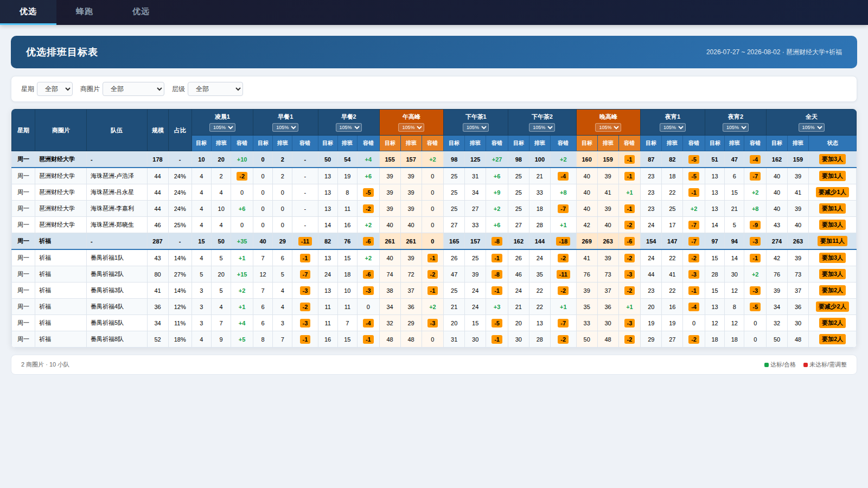Image resolution: width=868 pixels, height=488 pixels.
Task: Click the 状态 column header
Action: tap(833, 143)
